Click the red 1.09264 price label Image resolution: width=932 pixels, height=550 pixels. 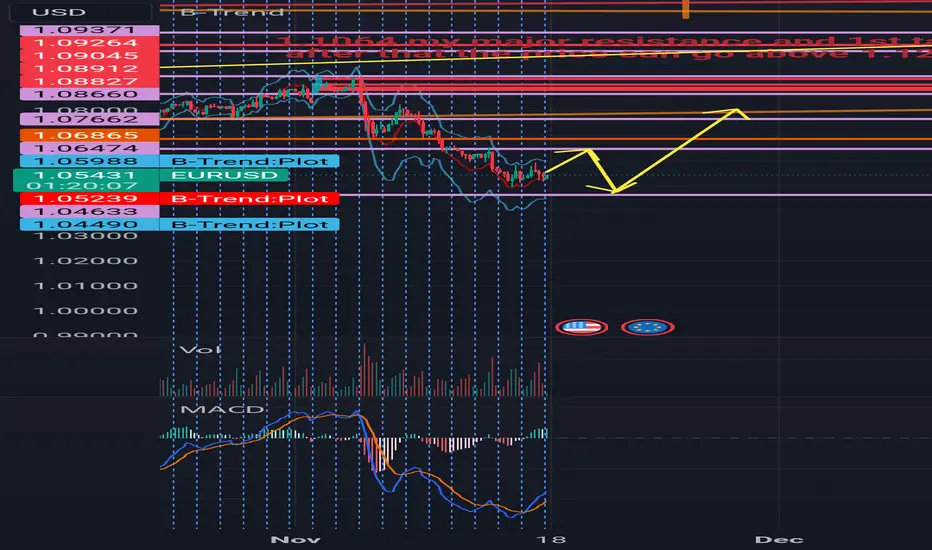[90, 43]
